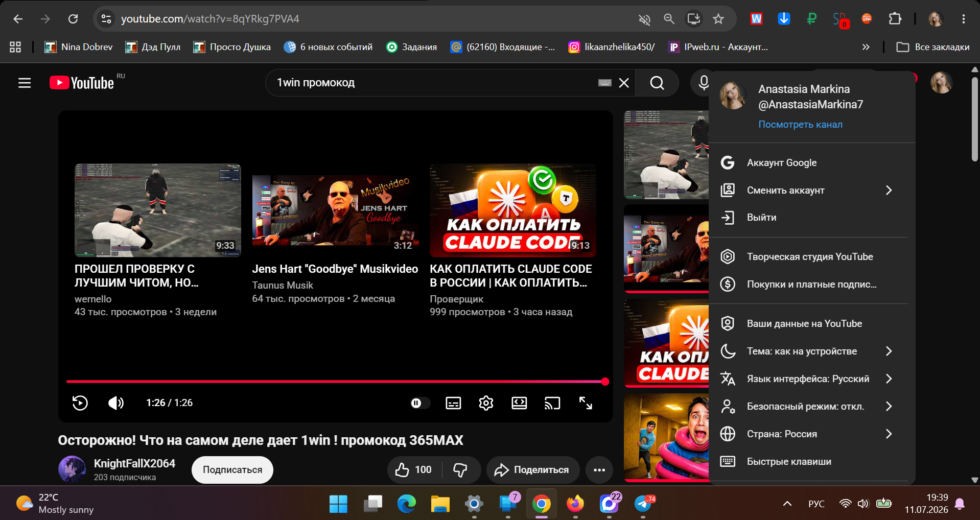
Task: Open Windows Start menu
Action: 338,504
